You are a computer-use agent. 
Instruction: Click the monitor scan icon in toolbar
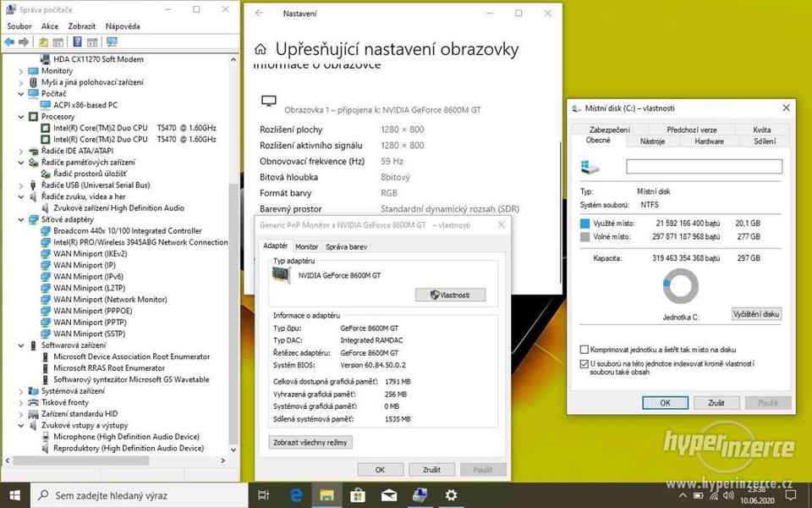112,42
